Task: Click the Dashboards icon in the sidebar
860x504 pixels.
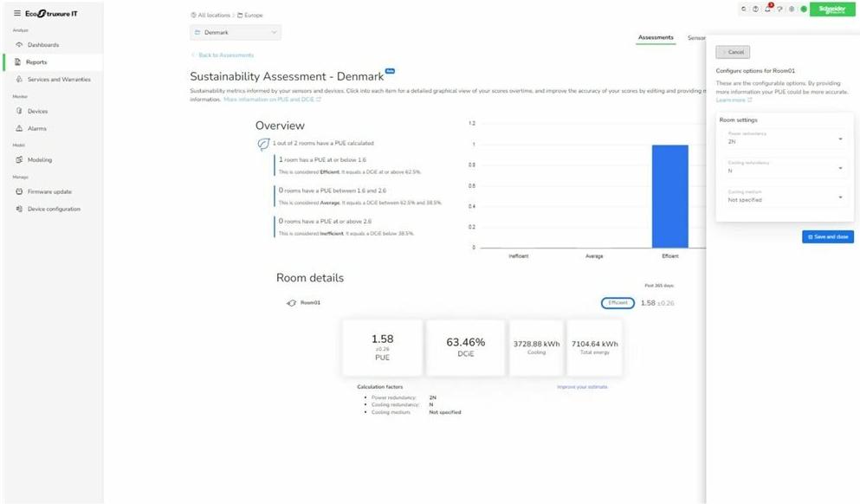Action: tap(19, 45)
